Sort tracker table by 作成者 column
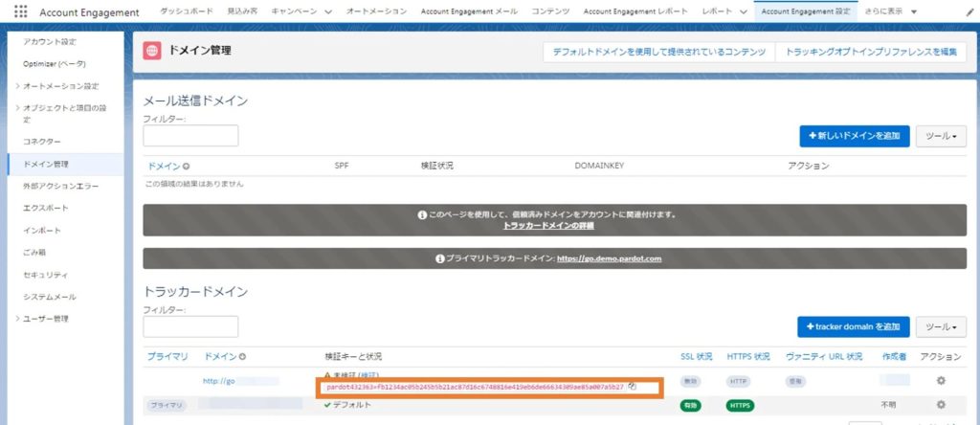Viewport: 980px width, 425px height. (x=894, y=357)
